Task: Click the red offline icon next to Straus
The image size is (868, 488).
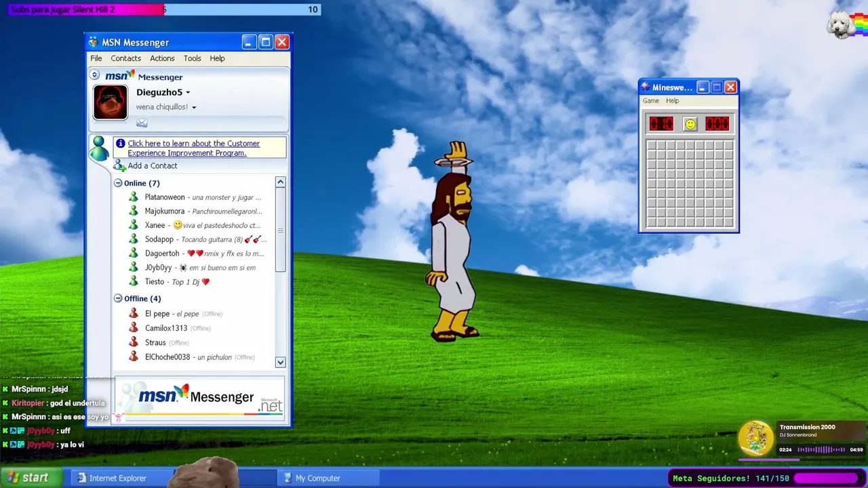Action: pos(134,343)
